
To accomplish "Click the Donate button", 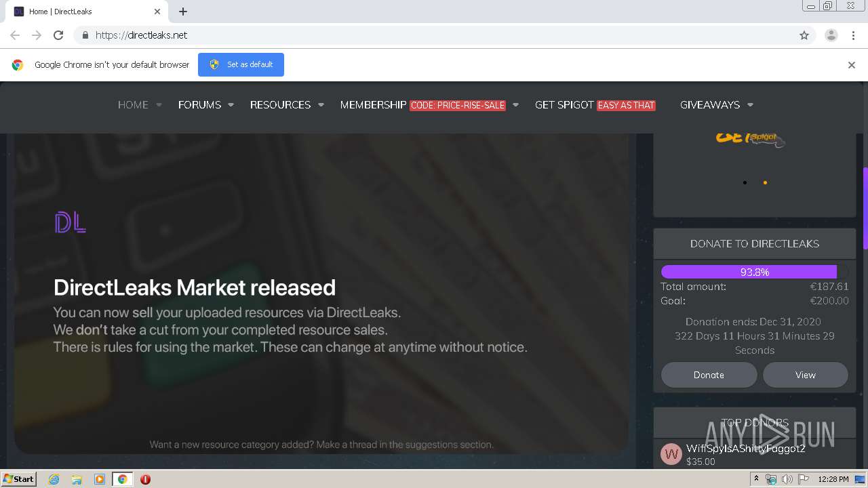I will [709, 375].
